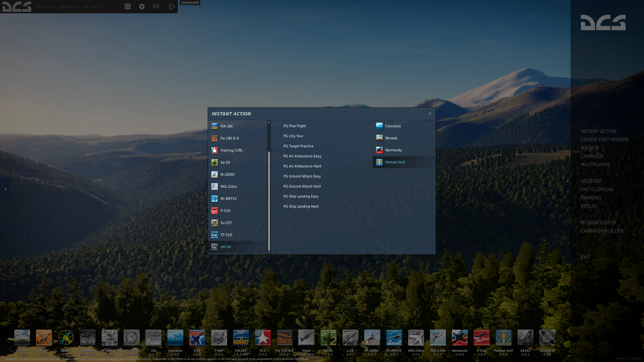Screen dimensions: 644x362
Task: Show previous modules with left arrow
Action: pos(8,340)
